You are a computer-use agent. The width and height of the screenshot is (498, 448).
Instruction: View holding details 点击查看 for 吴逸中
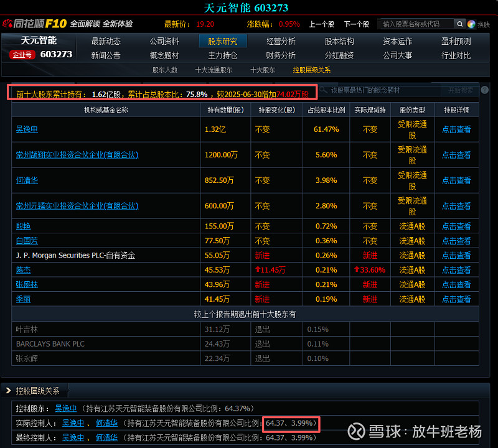[456, 129]
